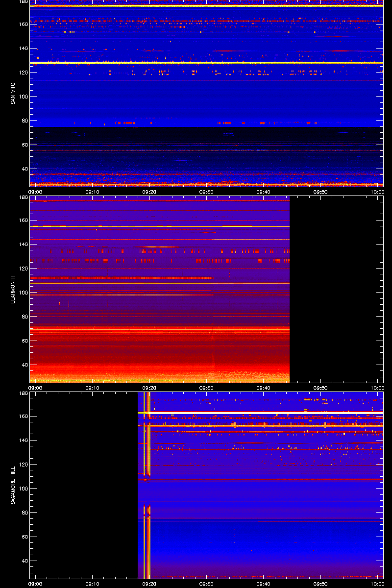Pick the 100 frequency label on Sagamore Hill axis

24,488
